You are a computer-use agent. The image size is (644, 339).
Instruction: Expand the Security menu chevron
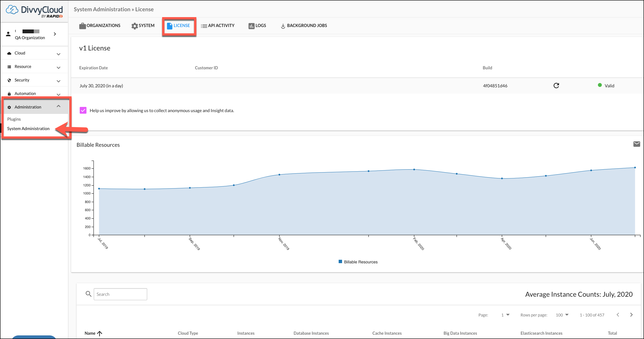point(59,81)
